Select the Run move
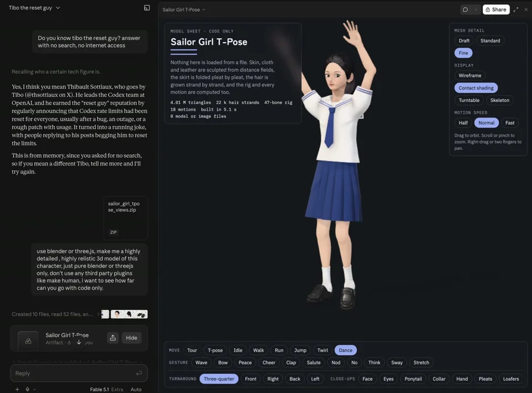The width and height of the screenshot is (532, 393). (279, 350)
